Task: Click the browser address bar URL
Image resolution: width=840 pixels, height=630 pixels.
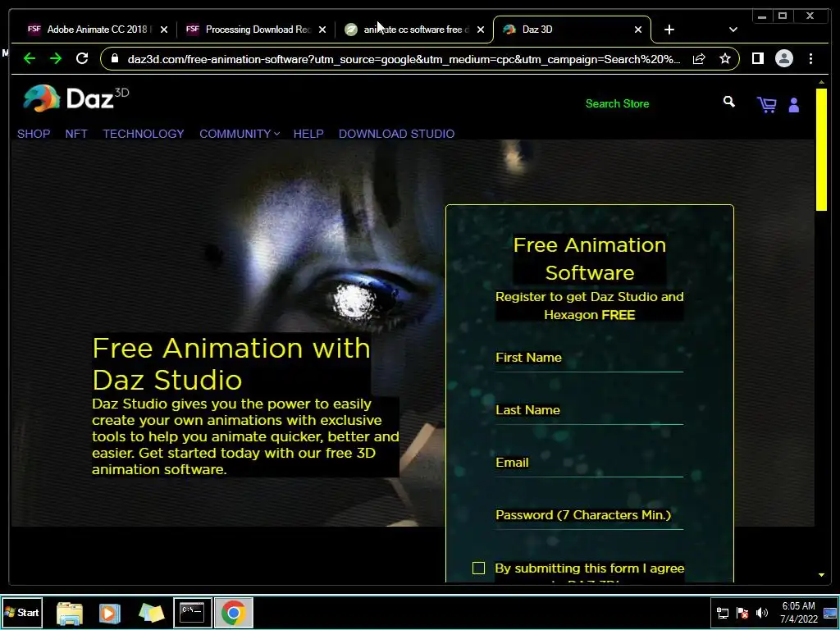Action: coord(404,59)
